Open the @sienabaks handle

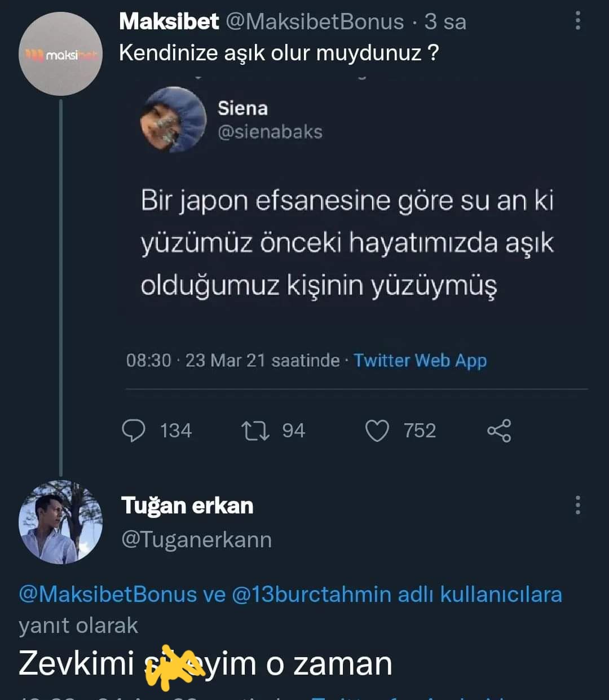click(270, 132)
